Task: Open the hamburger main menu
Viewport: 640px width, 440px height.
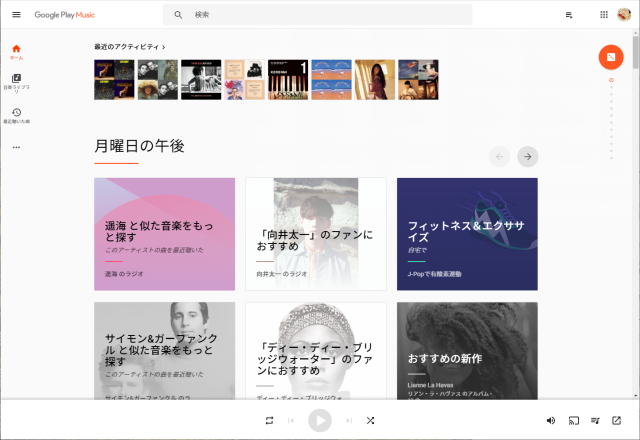Action: pos(16,15)
